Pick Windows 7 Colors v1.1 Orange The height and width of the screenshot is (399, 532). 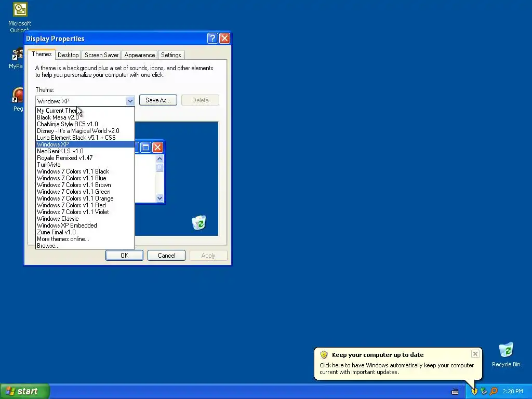point(85,199)
